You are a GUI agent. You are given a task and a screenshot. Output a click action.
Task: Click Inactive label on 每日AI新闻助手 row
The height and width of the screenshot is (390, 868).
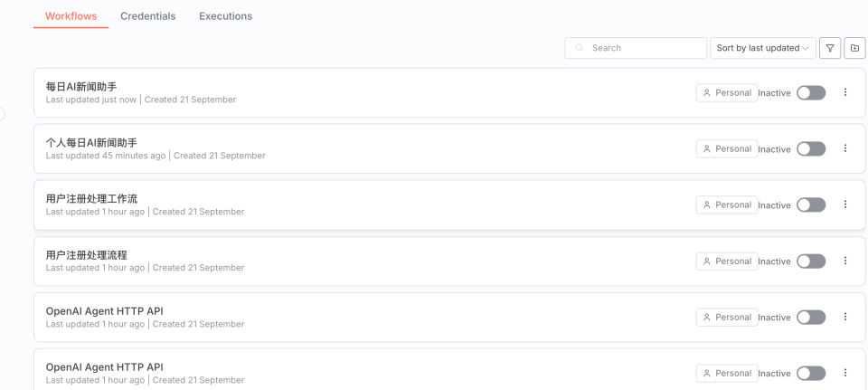775,93
